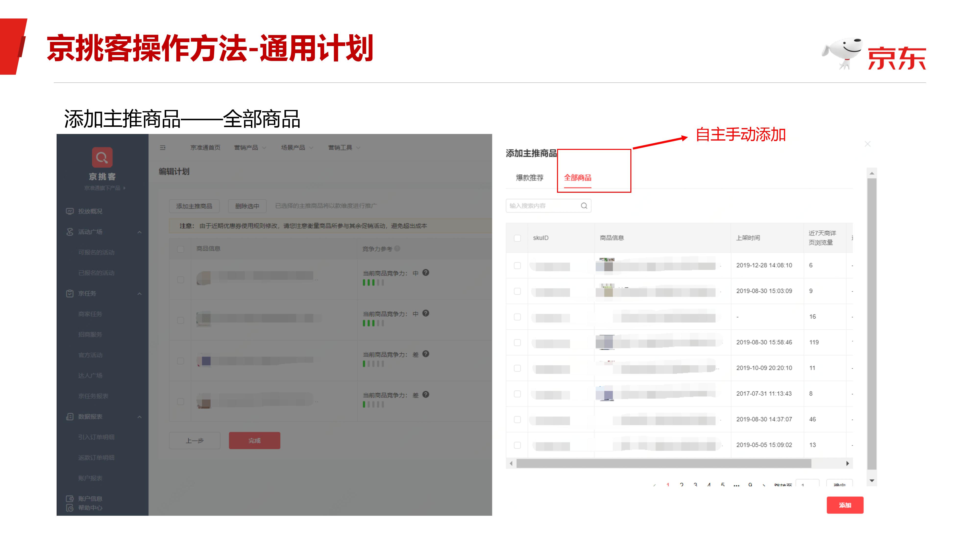The width and height of the screenshot is (980, 551).
Task: Switch to the 爆款推荐 tab
Action: tap(529, 178)
